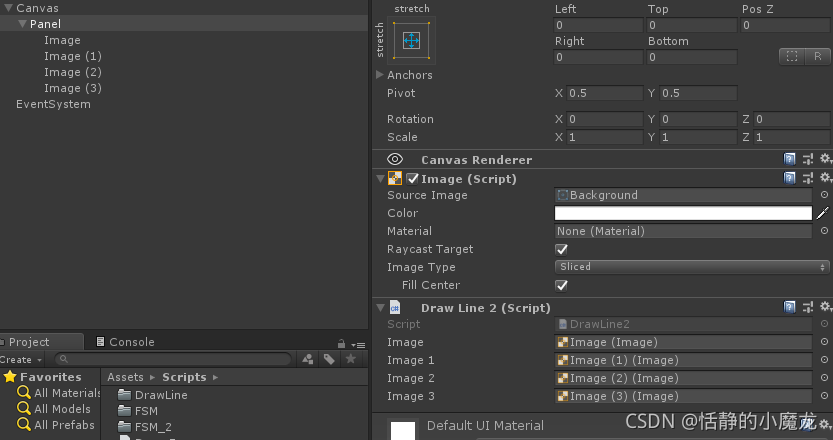This screenshot has width=833, height=440.
Task: Expand the Anchors foldout
Action: tap(380, 74)
